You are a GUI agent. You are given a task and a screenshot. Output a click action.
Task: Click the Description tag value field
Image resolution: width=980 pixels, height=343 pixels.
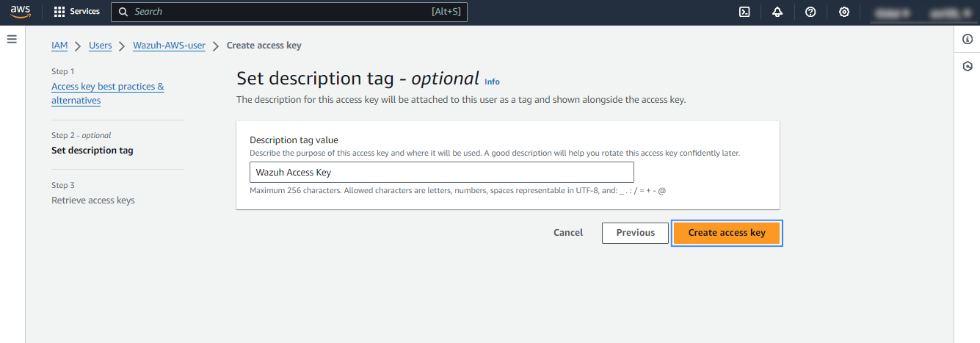click(x=441, y=173)
